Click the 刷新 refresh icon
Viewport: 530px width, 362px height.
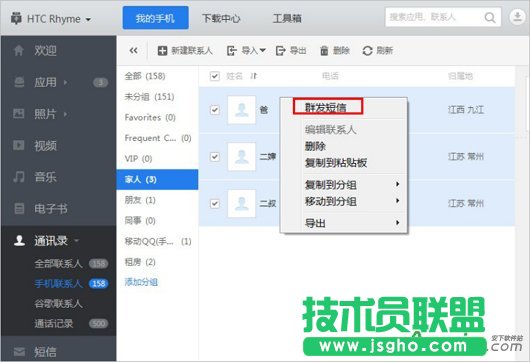point(367,51)
